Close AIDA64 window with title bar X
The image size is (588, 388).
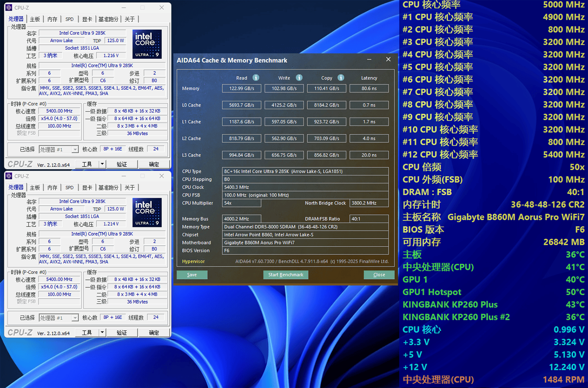[x=388, y=59]
